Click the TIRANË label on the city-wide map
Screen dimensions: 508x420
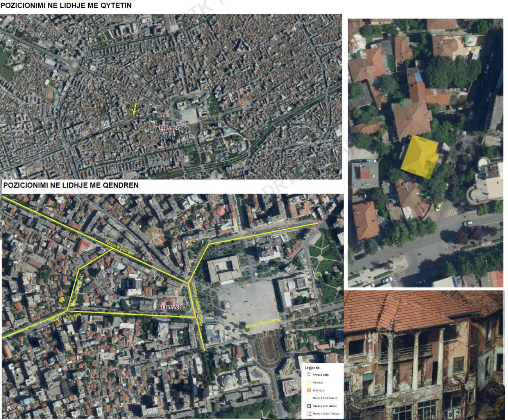(169, 128)
